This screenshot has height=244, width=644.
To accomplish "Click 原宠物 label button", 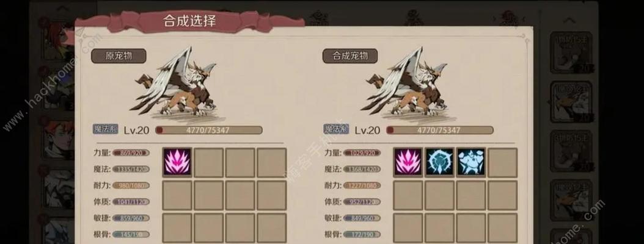I will (119, 56).
